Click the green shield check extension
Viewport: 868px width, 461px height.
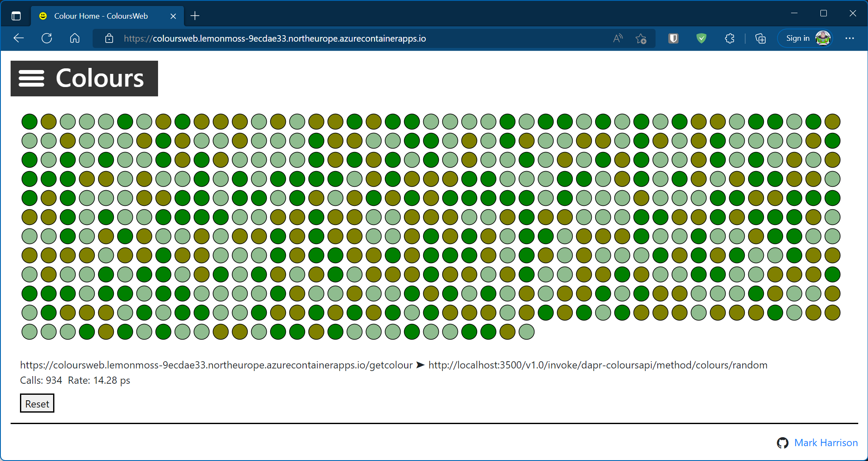pos(701,39)
